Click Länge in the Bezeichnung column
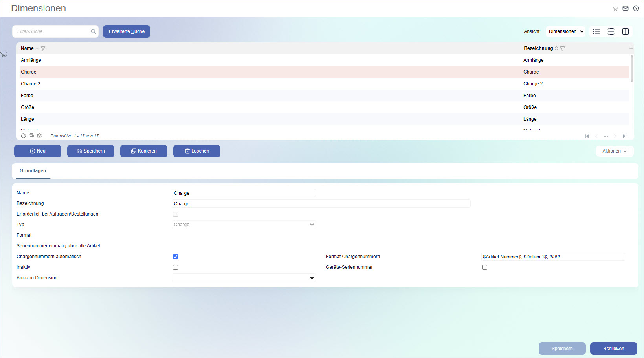 click(x=530, y=119)
